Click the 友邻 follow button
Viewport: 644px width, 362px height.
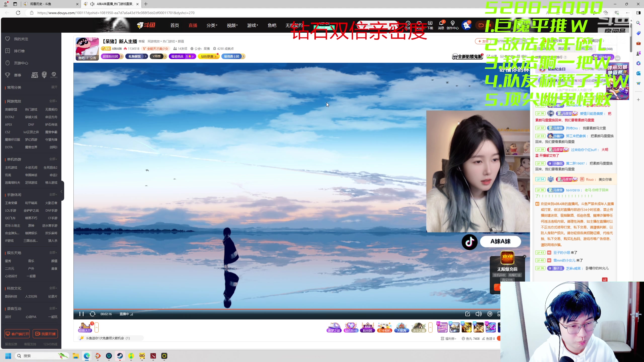(484, 41)
